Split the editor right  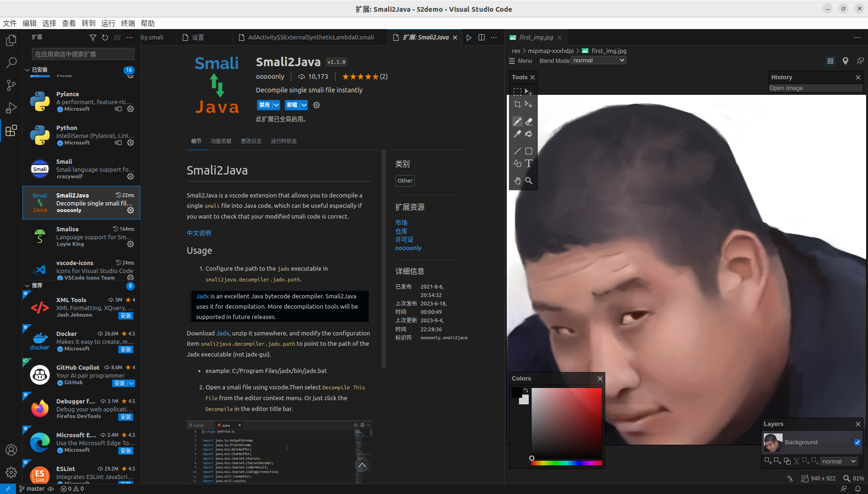tap(481, 38)
